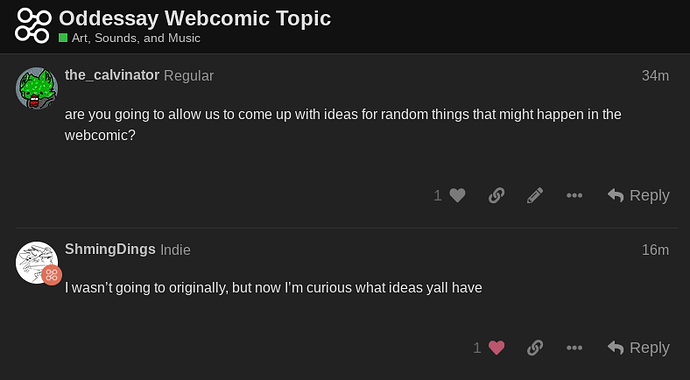This screenshot has width=690, height=380.
Task: Open the Oddessay Webcomic Topic title
Action: [195, 18]
